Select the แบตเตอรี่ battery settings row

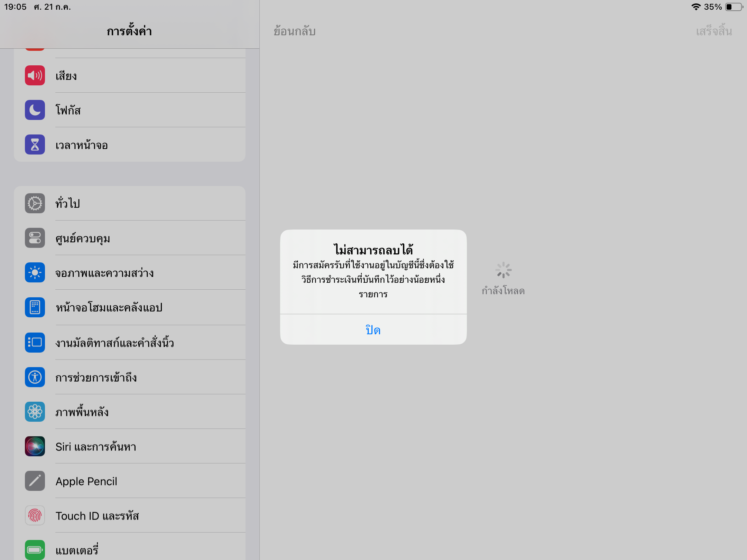[77, 550]
